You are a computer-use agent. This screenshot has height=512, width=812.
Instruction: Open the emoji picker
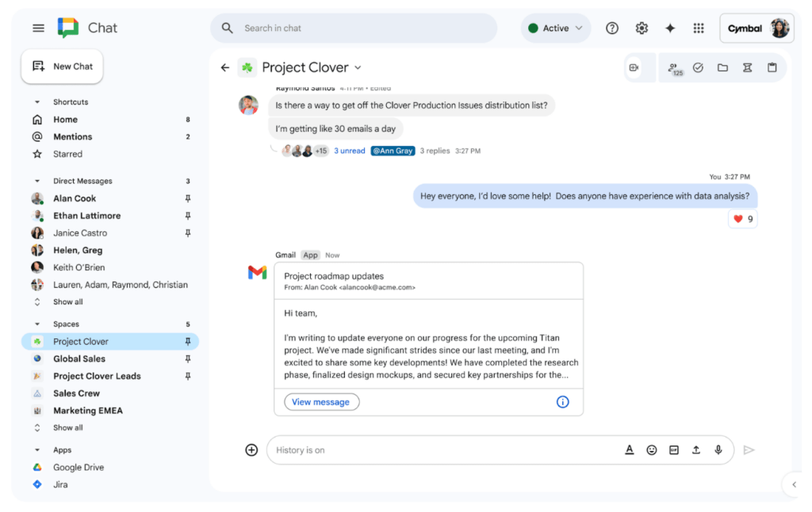pos(652,450)
